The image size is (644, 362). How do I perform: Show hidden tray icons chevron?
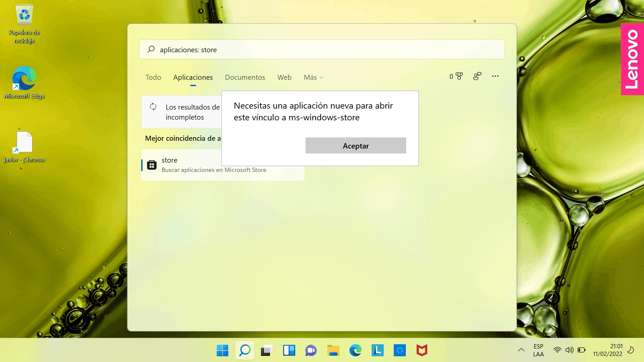click(521, 350)
